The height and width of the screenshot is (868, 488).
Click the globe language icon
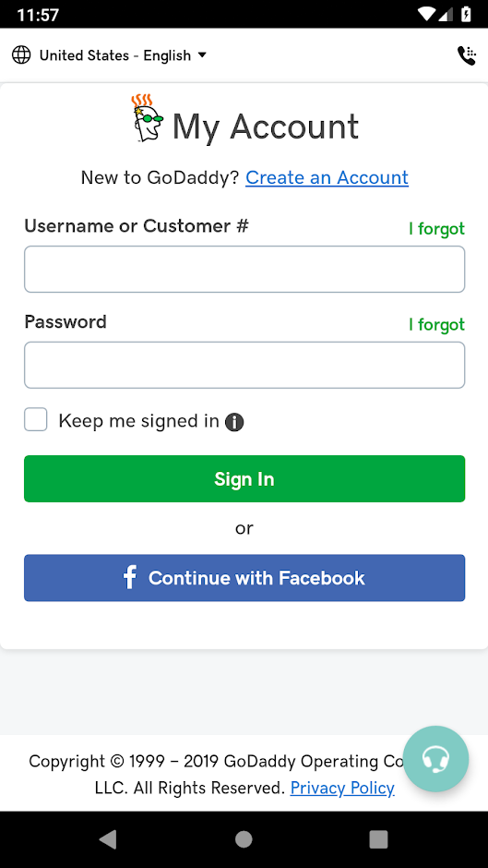[21, 54]
